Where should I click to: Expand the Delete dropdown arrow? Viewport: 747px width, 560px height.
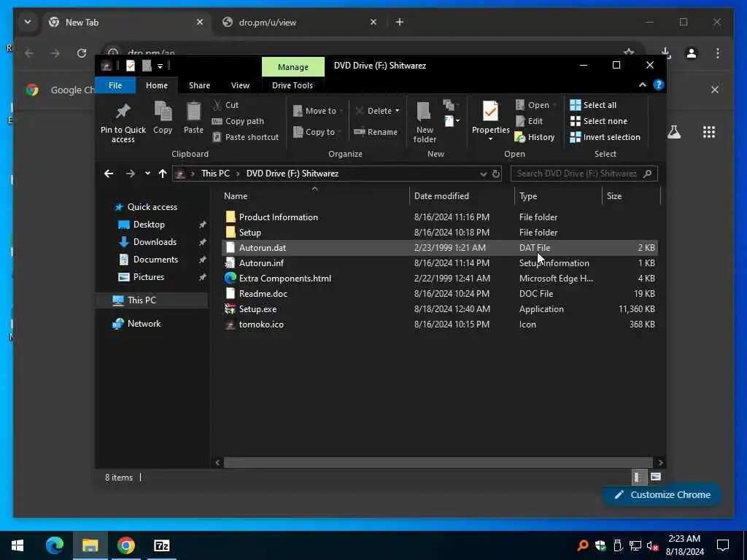click(x=398, y=111)
